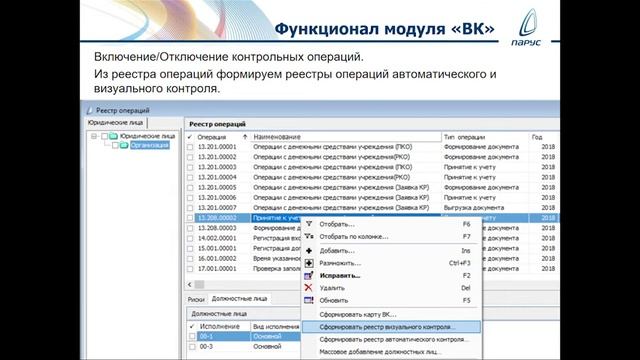
Task: Choose Исправить... from the context menu
Action: pos(392,276)
